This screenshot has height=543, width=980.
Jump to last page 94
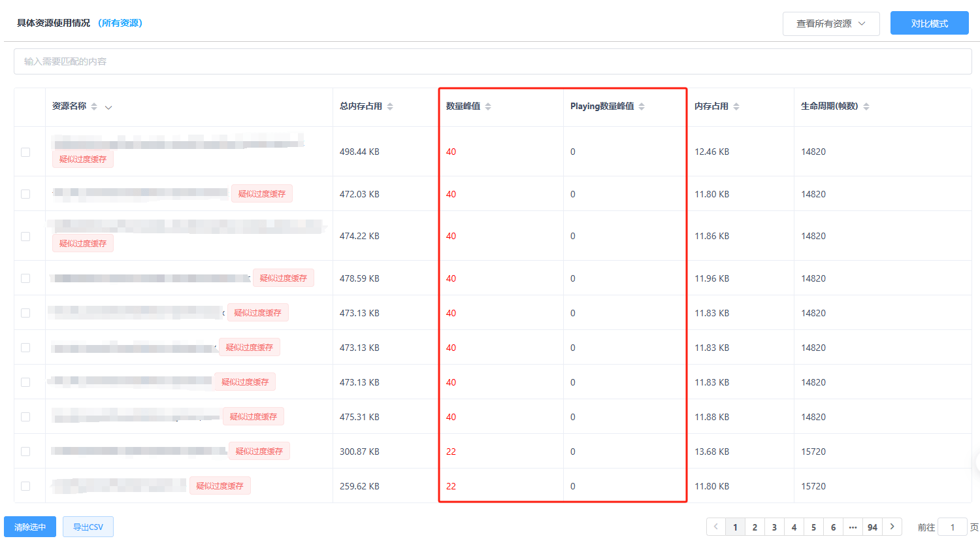[x=872, y=527]
